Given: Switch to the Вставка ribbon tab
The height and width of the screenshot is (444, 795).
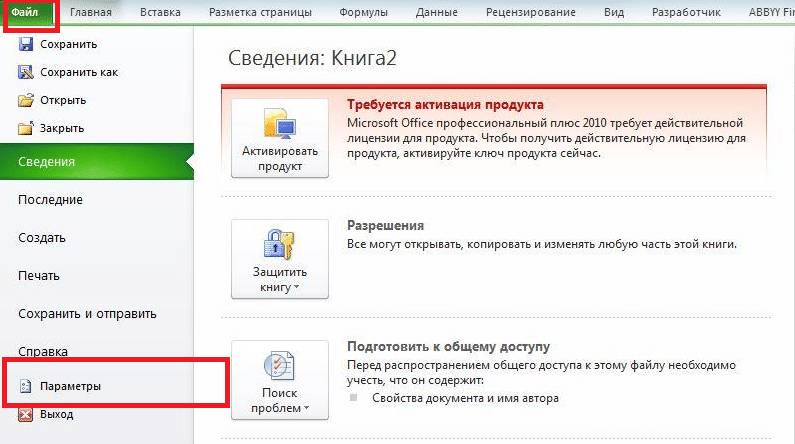Looking at the screenshot, I should 160,12.
